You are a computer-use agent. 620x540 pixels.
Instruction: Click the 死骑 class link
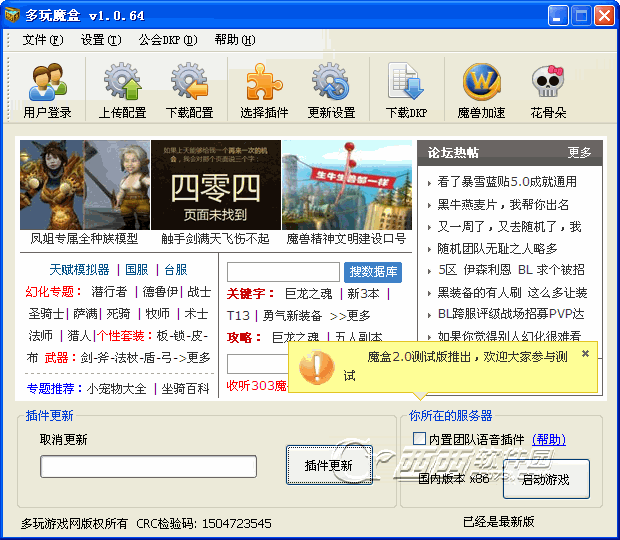pyautogui.click(x=118, y=314)
